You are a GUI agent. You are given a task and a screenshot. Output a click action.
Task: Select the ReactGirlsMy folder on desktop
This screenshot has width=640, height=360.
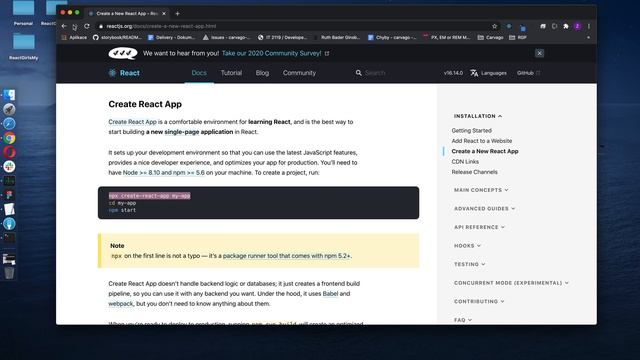pos(24,47)
